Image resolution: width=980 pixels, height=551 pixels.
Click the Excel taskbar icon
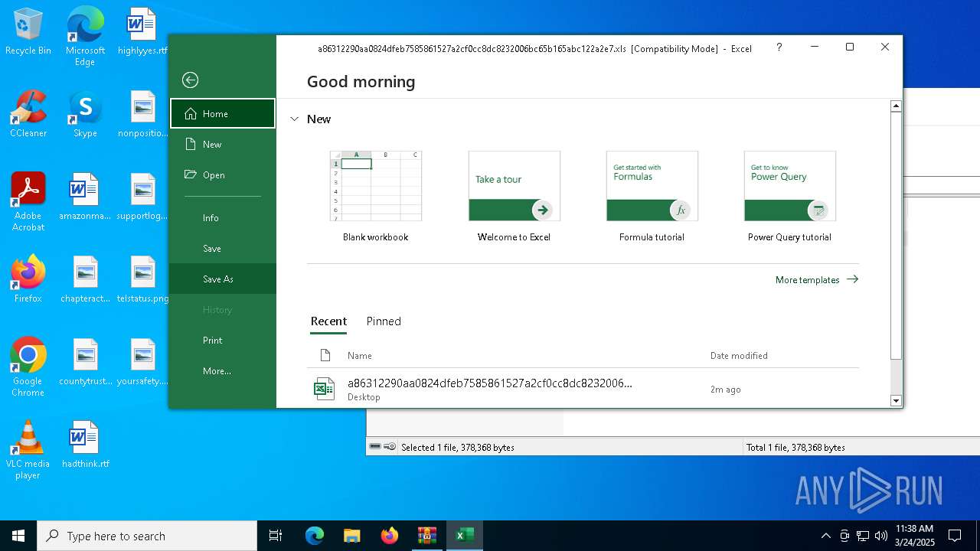pos(465,536)
